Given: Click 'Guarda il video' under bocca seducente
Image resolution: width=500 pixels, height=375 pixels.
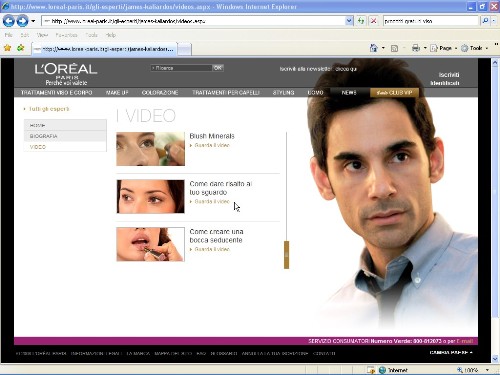Looking at the screenshot, I should coord(212,249).
